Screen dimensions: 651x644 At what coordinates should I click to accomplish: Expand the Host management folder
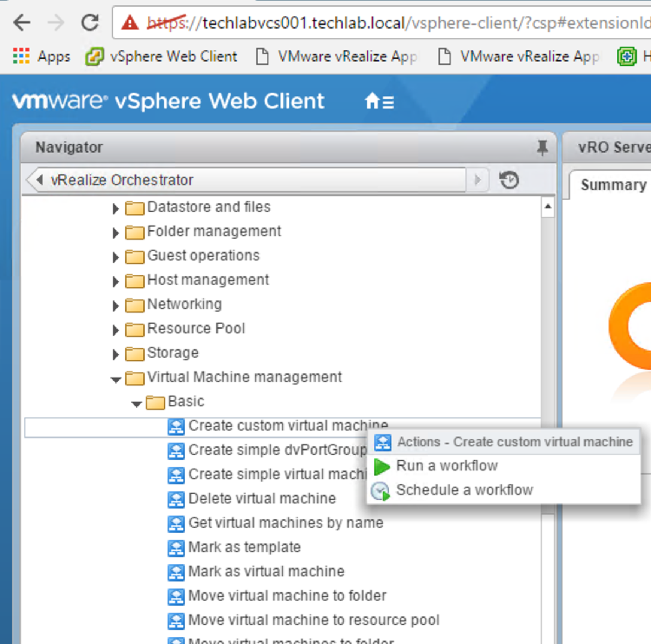tap(115, 281)
